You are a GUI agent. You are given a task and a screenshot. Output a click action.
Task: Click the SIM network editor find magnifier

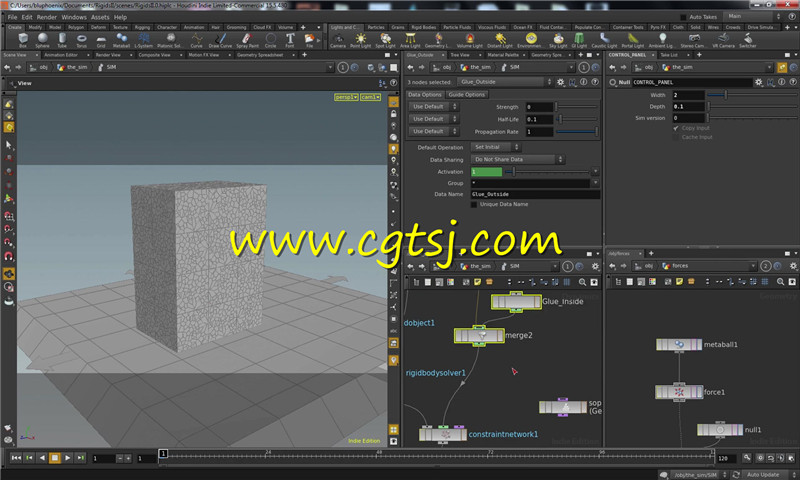pyautogui.click(x=582, y=282)
